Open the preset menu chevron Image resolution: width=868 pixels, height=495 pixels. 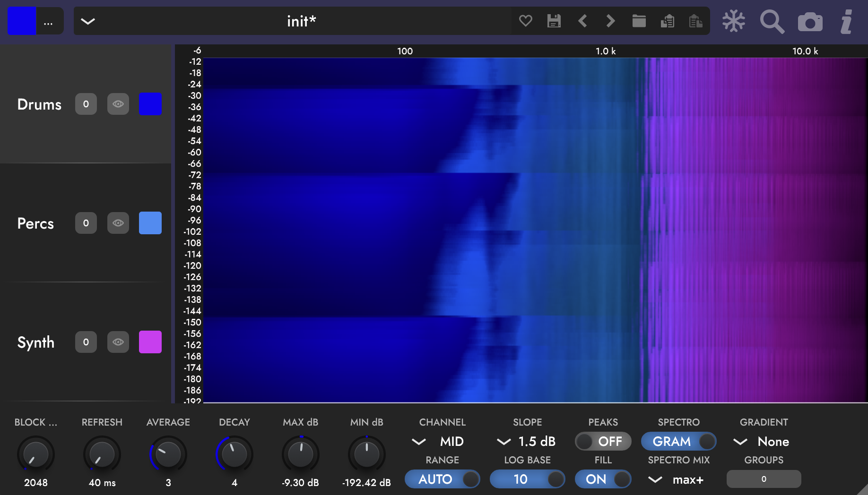[x=87, y=21]
